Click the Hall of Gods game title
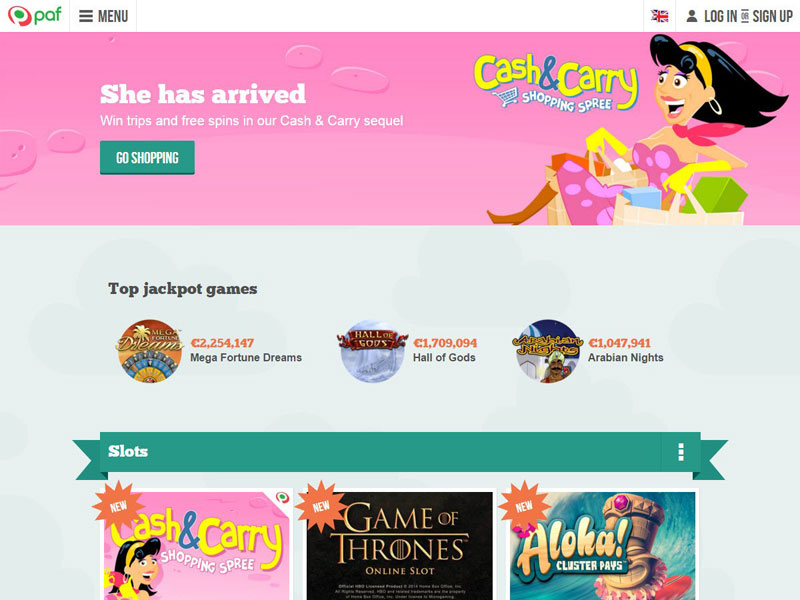Screen dimensions: 800x600 click(x=444, y=358)
